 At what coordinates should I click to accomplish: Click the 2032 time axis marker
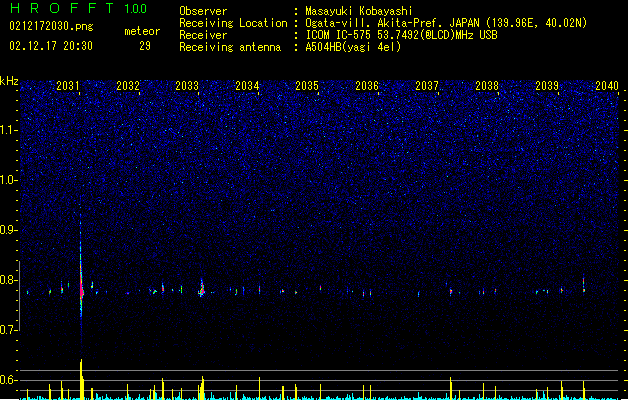(x=128, y=86)
